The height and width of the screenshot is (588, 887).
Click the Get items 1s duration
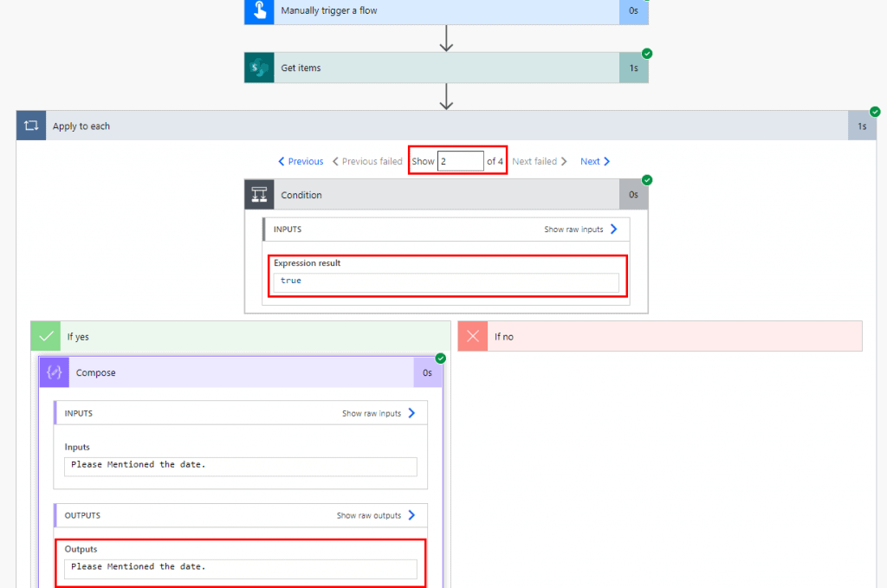pyautogui.click(x=633, y=68)
